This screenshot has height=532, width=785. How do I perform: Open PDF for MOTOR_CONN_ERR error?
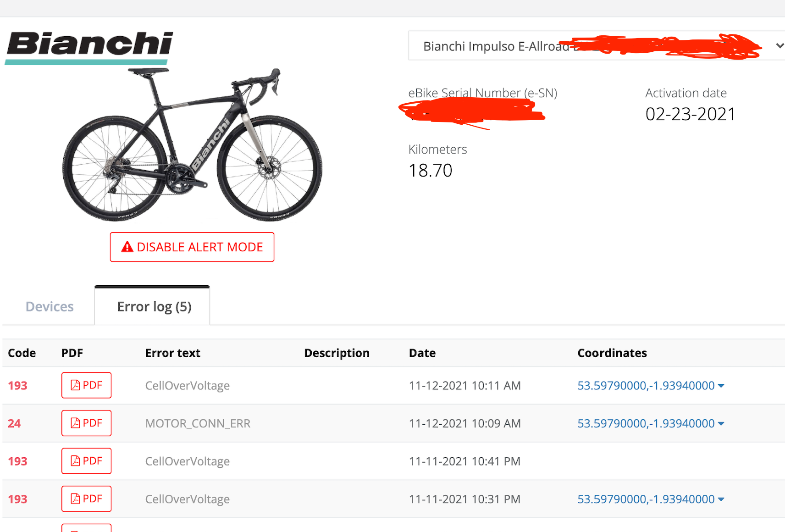click(86, 423)
